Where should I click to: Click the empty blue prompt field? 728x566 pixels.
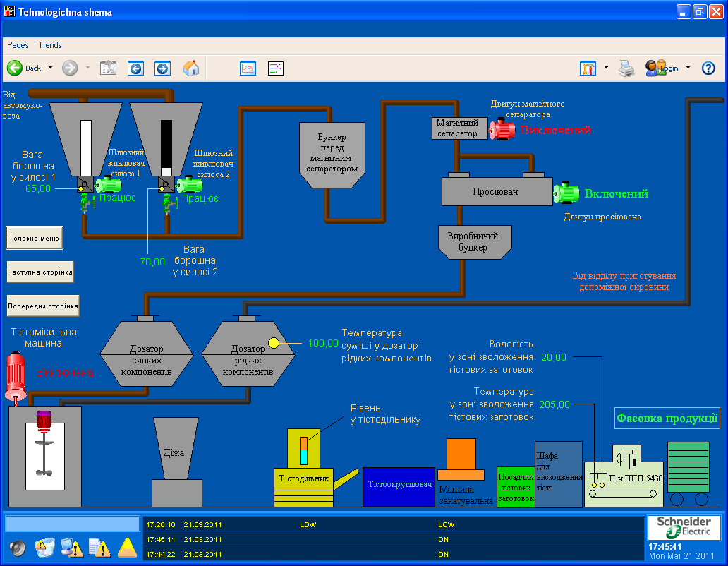(73, 524)
